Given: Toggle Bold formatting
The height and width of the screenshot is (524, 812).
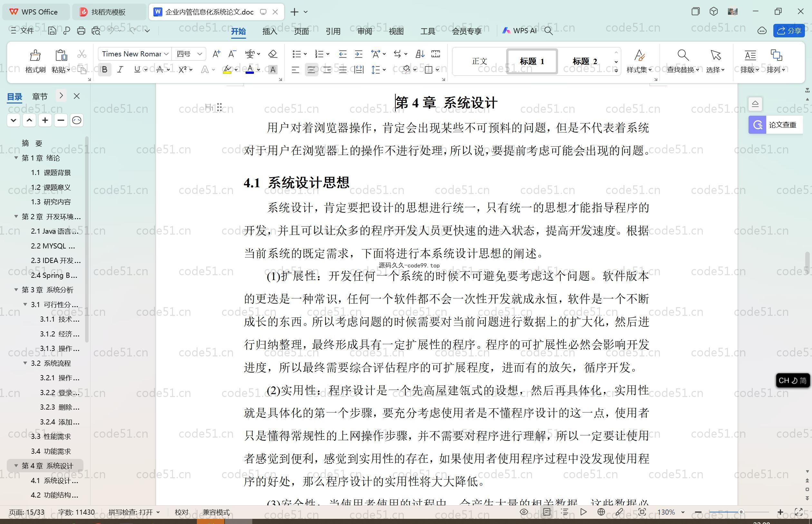Looking at the screenshot, I should (105, 70).
